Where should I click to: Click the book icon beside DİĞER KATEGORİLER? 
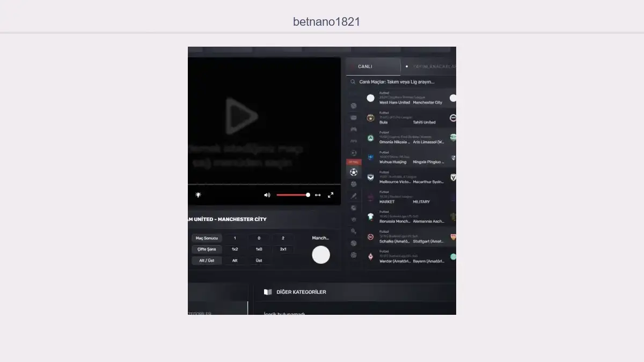click(x=268, y=292)
